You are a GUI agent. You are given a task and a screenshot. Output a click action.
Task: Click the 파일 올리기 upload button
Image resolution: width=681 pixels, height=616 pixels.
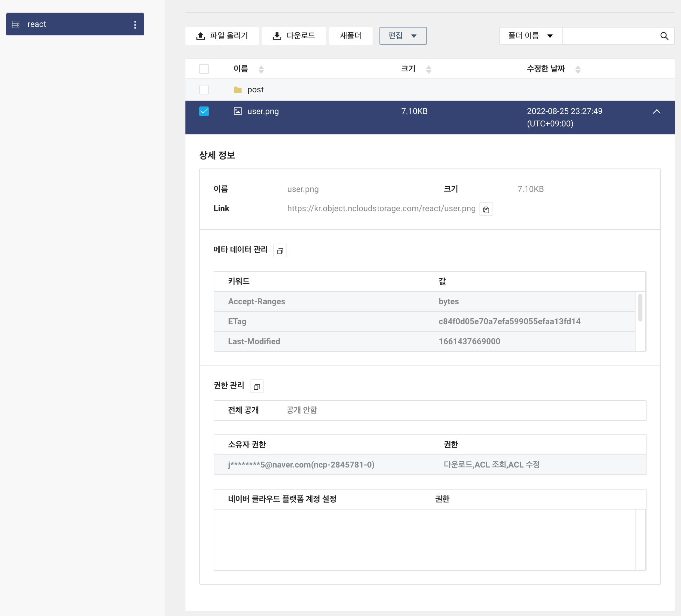(x=222, y=36)
